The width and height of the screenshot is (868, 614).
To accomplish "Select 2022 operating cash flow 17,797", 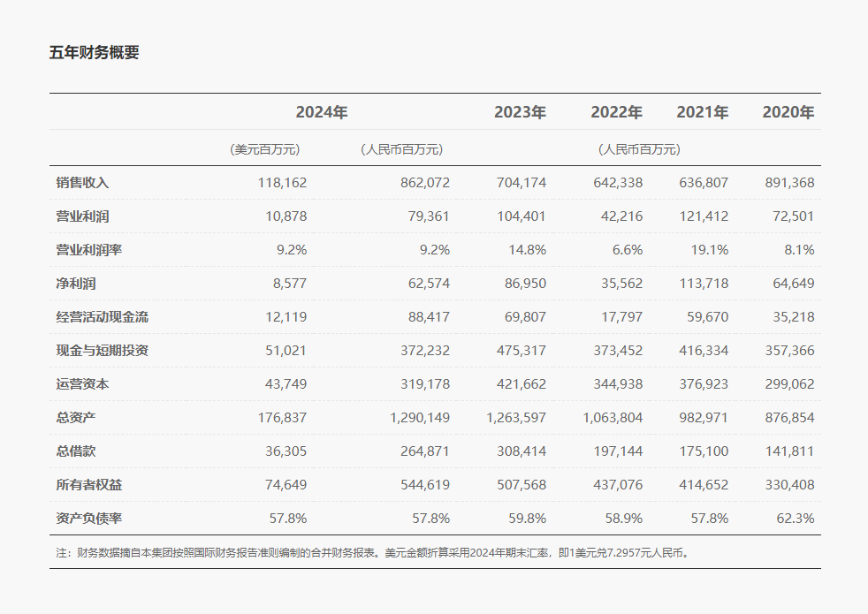I will (x=621, y=317).
